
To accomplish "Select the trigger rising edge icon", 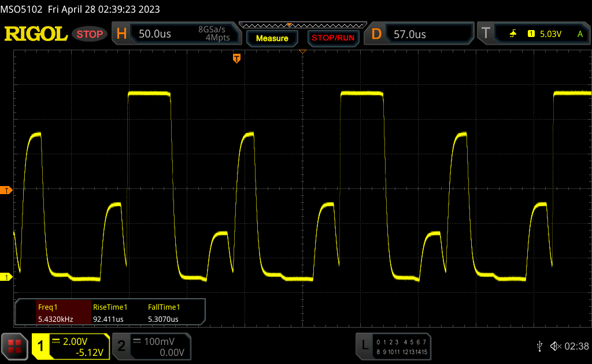I will click(513, 34).
